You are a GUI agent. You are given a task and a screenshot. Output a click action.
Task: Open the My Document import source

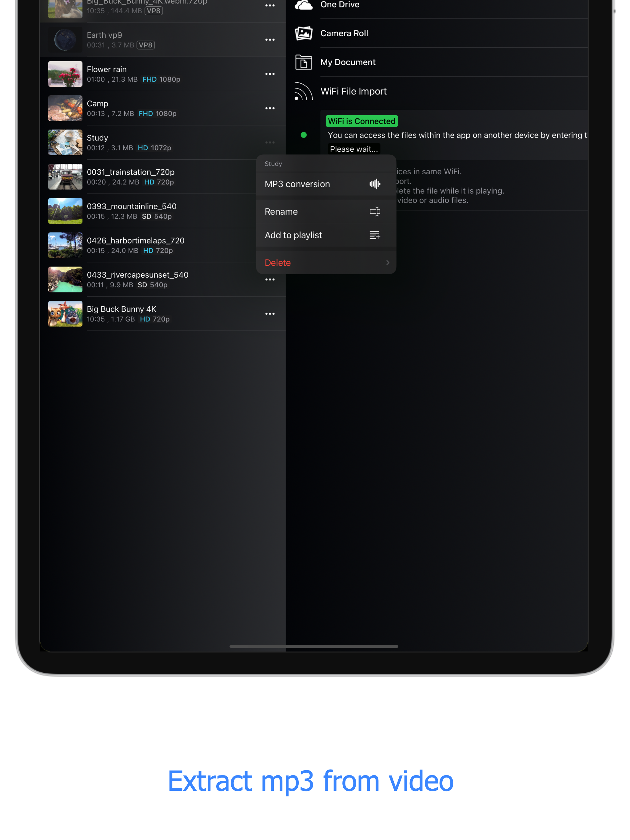(x=348, y=62)
